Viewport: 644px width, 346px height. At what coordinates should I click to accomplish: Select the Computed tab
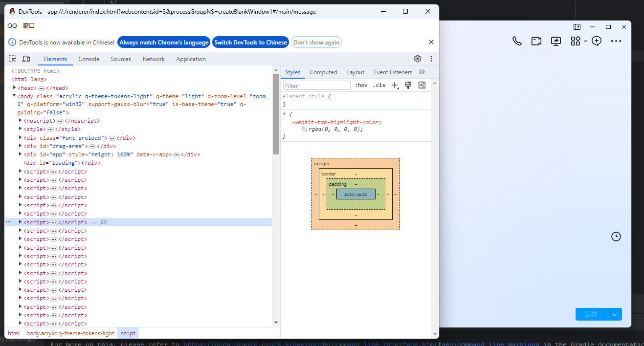(x=323, y=72)
